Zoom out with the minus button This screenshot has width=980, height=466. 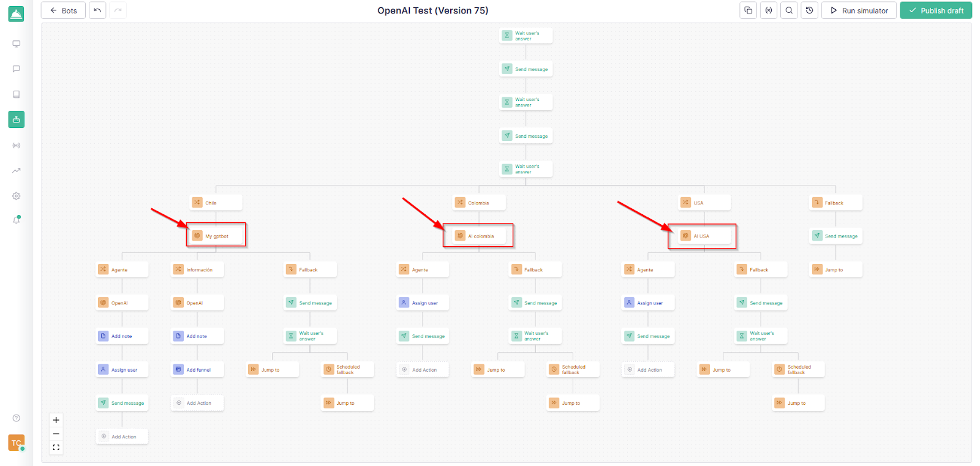coord(56,434)
